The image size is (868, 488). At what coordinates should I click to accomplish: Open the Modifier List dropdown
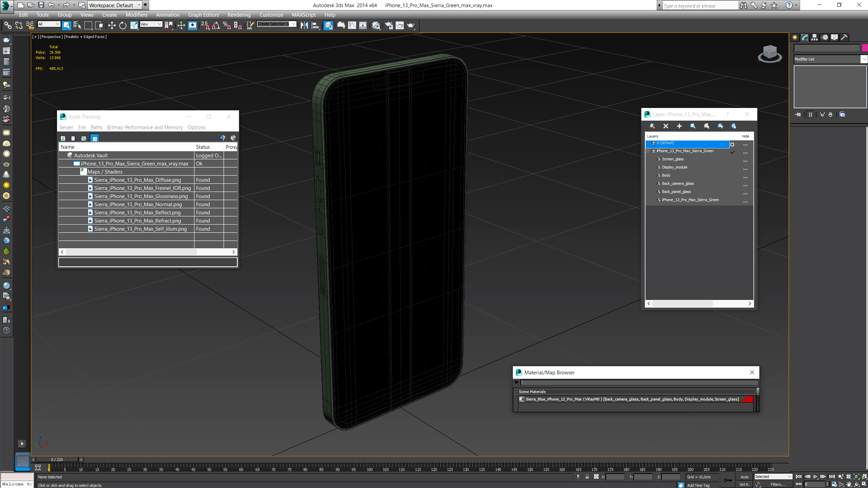pos(830,59)
